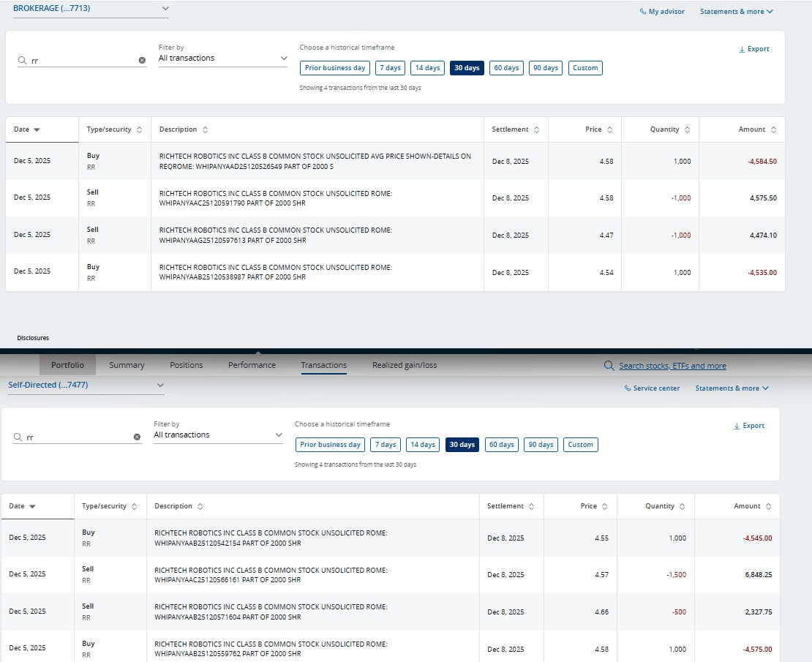
Task: Click 'Search stocks, ETFs and more' link
Action: point(672,366)
